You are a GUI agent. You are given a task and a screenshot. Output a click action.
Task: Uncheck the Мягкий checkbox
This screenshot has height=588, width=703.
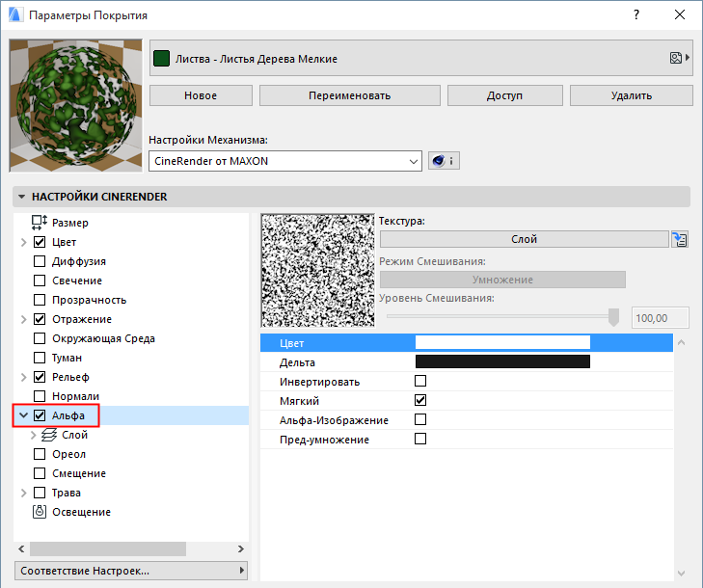(419, 401)
